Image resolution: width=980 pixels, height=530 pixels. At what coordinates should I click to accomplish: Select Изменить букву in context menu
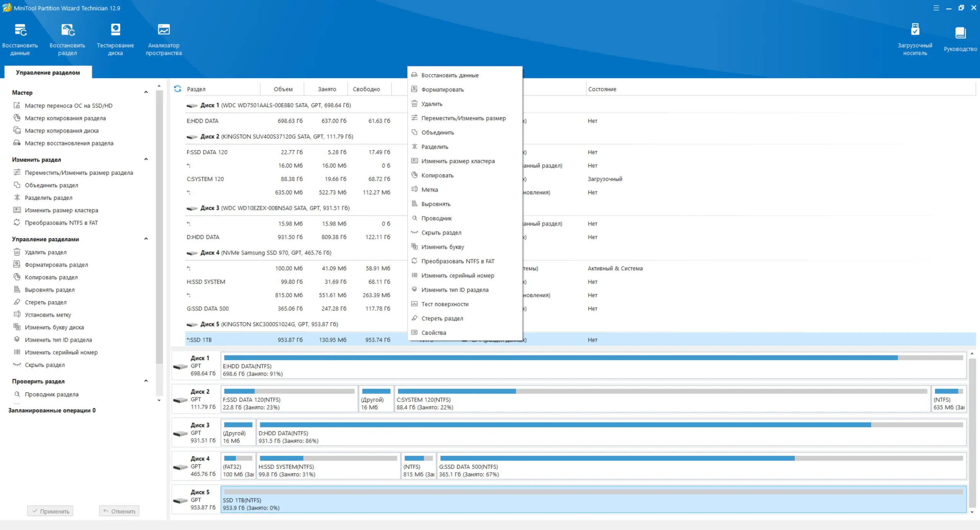point(442,247)
